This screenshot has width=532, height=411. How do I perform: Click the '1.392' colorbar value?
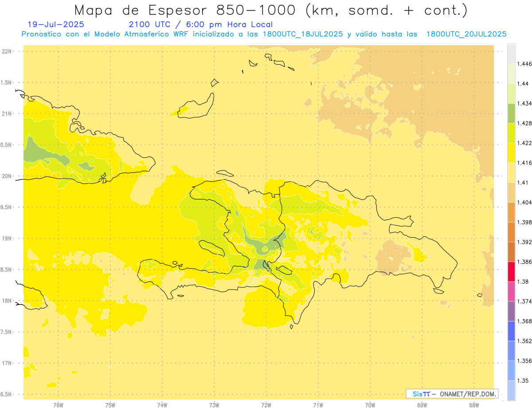[x=524, y=242]
